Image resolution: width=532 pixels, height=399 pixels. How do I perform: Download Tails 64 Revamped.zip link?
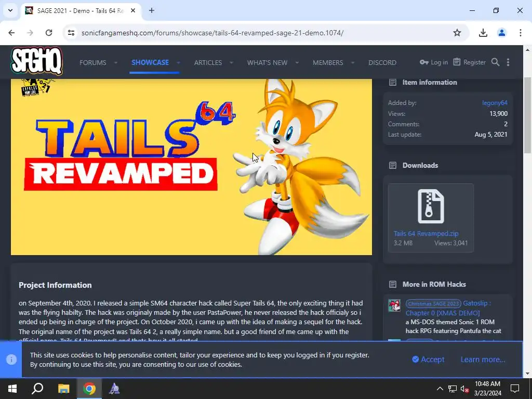(x=426, y=233)
